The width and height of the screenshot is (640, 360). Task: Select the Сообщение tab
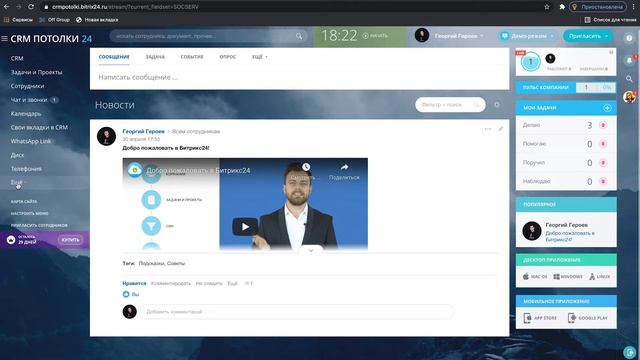click(114, 57)
